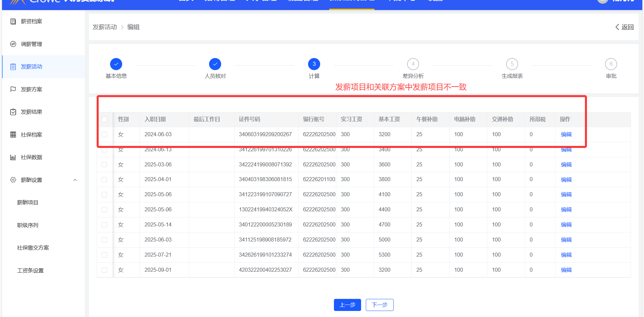Click the 发薪结果 sidebar icon
Screen dimensions: 644x317
pos(13,112)
